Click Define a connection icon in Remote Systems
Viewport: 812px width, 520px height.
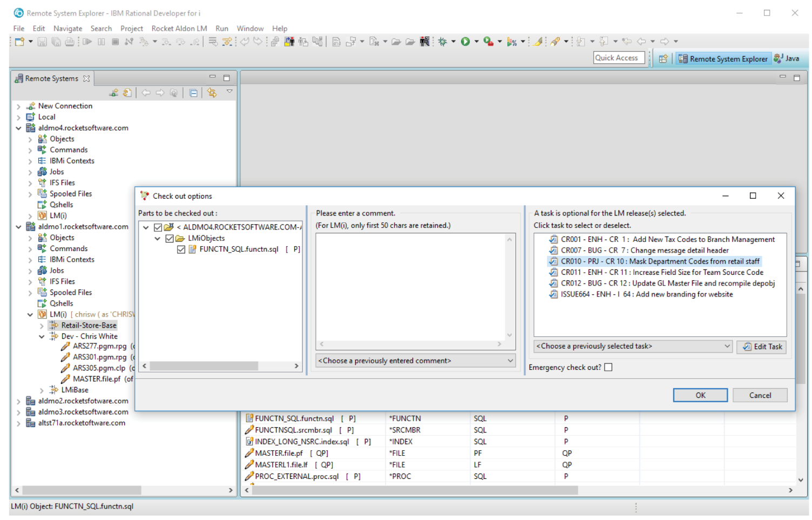[113, 93]
